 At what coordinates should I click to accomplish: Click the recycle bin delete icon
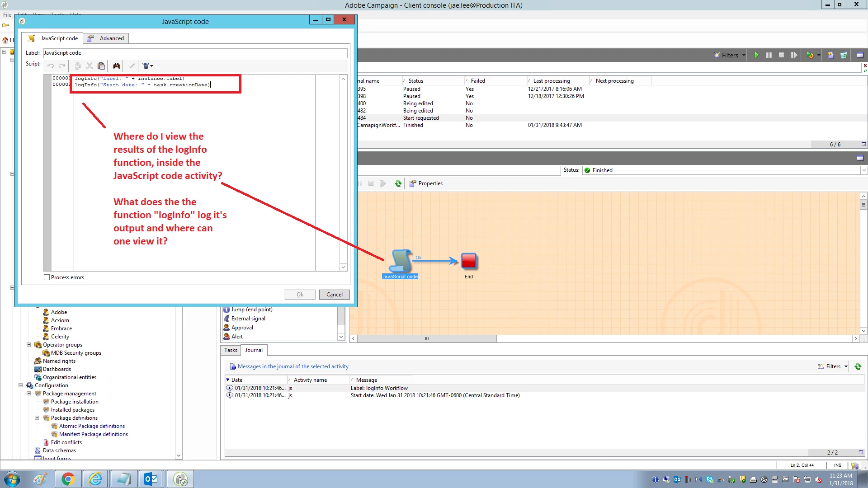click(844, 55)
